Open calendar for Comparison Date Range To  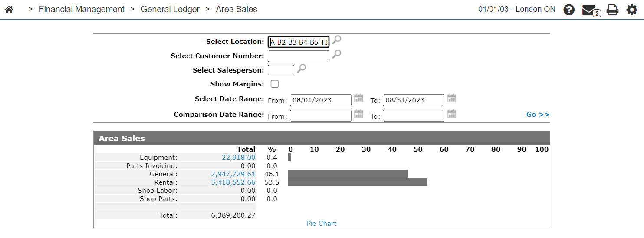451,114
